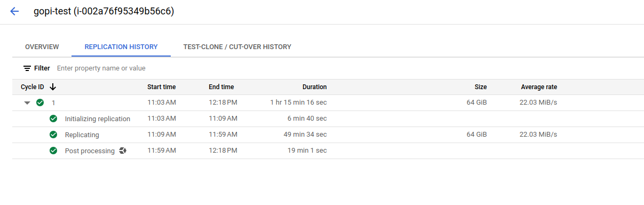Click Initializing replication green check icon
Image resolution: width=644 pixels, height=205 pixels.
click(53, 119)
